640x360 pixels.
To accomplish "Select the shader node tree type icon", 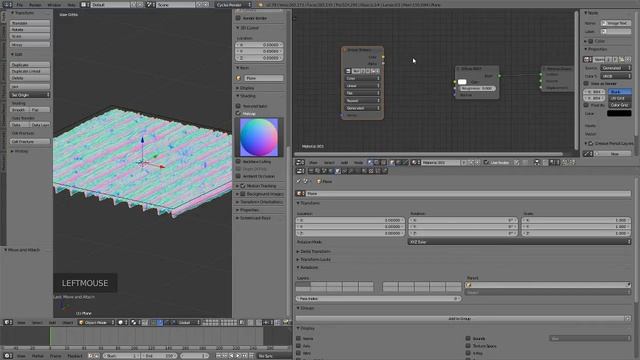I will [370, 162].
